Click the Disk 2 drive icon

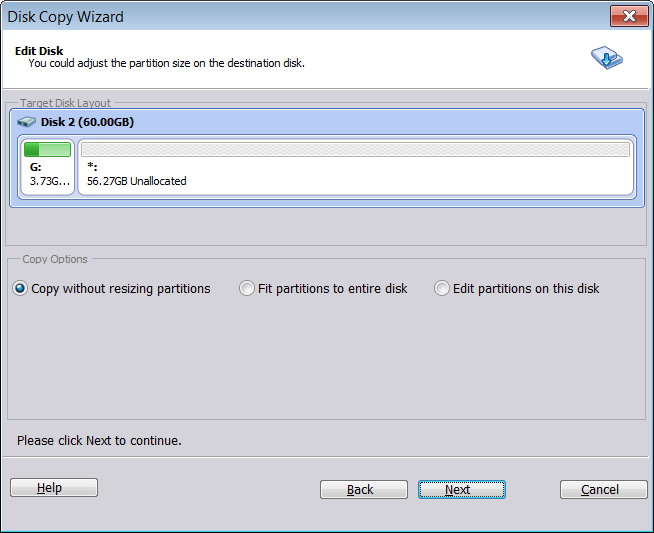pos(27,122)
